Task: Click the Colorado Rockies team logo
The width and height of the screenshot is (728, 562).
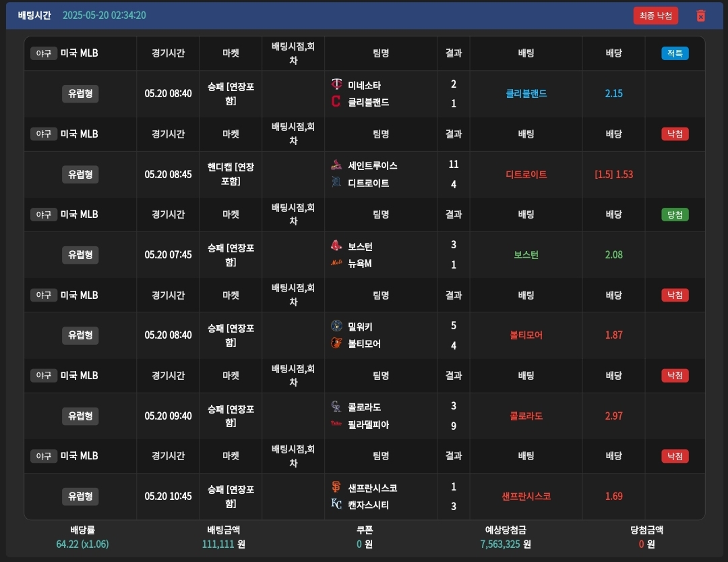Action: tap(336, 407)
